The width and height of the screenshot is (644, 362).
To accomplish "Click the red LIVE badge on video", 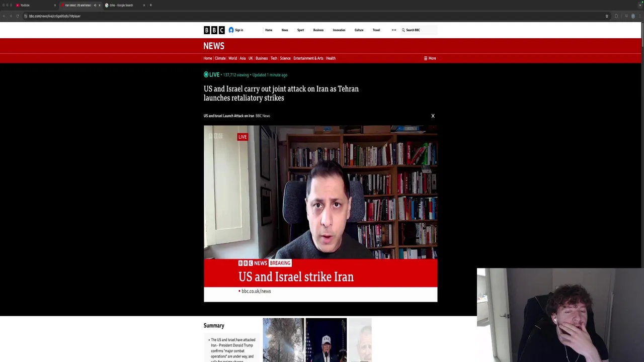I will click(243, 137).
